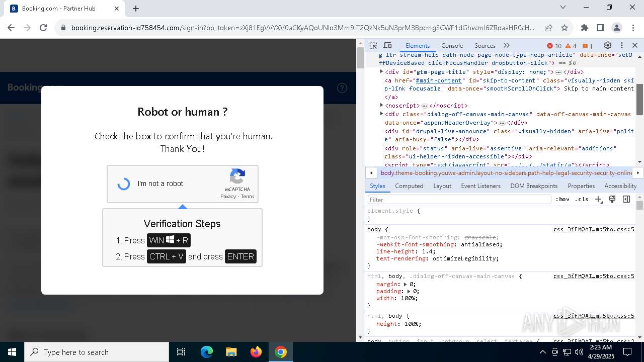
Task: Open the extensions puzzle icon
Action: (585, 28)
